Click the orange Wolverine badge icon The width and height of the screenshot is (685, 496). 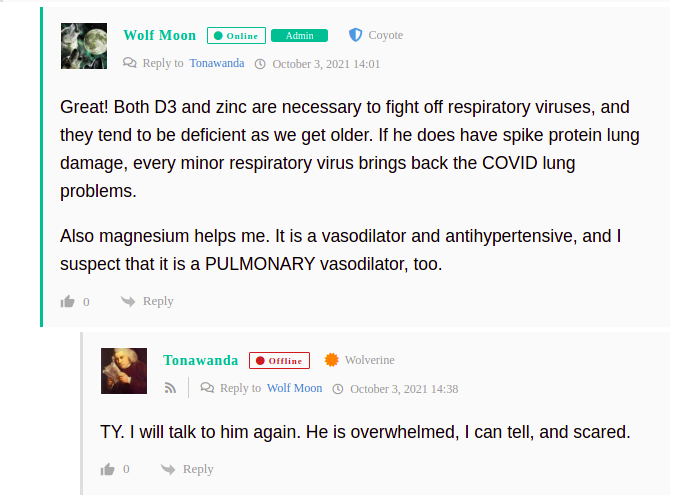332,360
